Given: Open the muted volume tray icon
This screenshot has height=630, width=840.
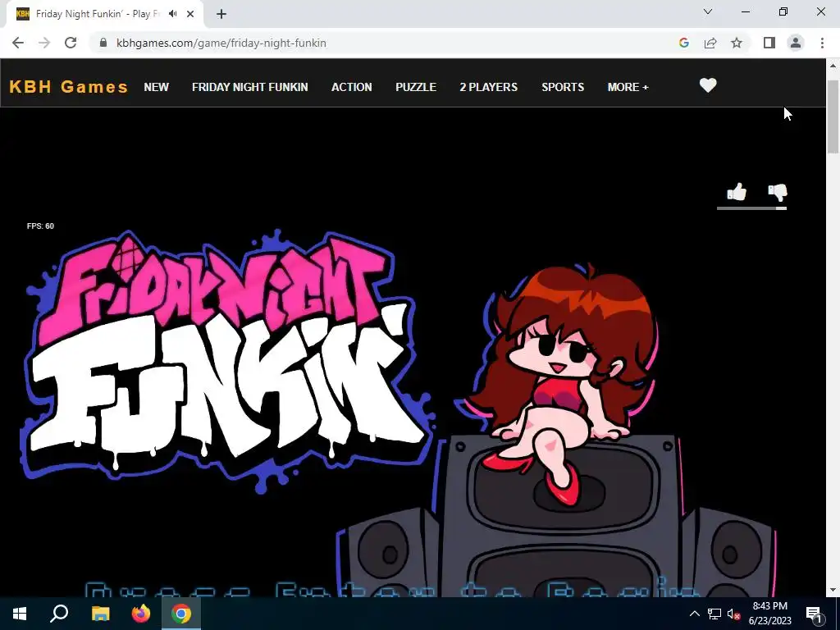Looking at the screenshot, I should tap(733, 614).
